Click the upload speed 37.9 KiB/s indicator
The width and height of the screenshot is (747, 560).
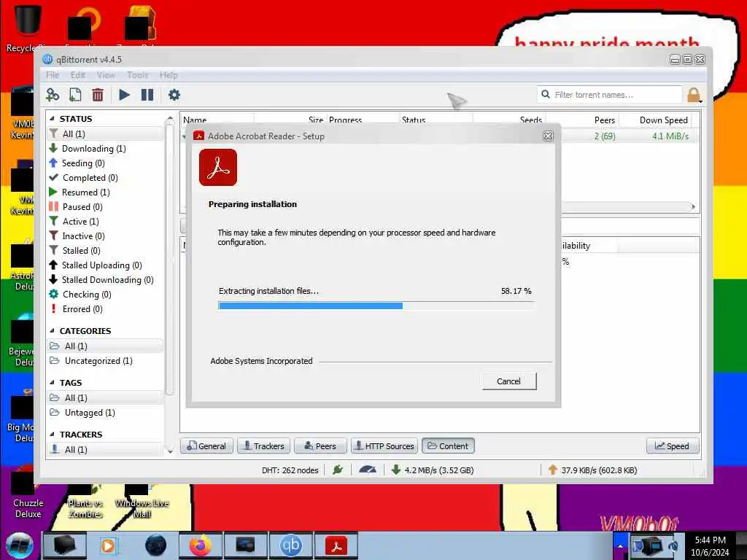click(592, 470)
